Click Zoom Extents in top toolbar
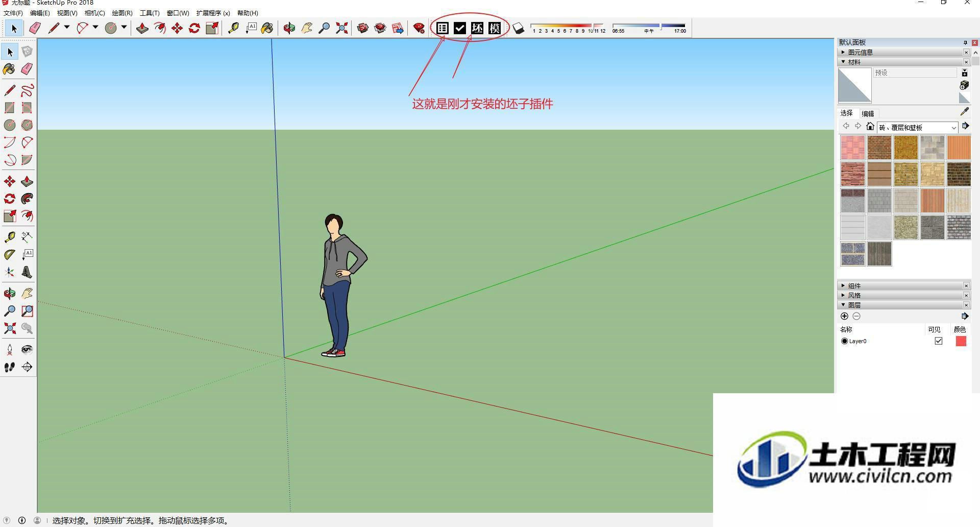Viewport: 980px width, 527px height. point(341,28)
